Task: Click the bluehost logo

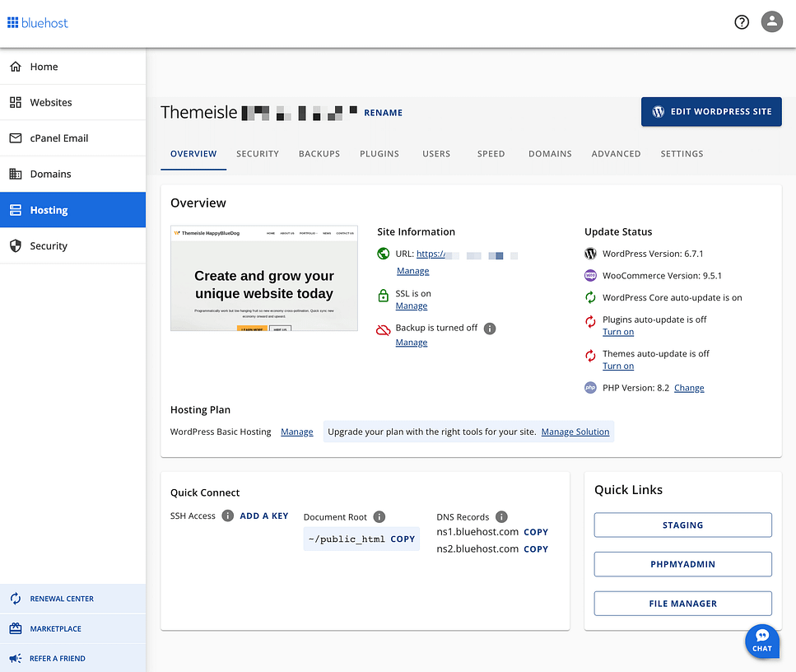Action: 38,23
